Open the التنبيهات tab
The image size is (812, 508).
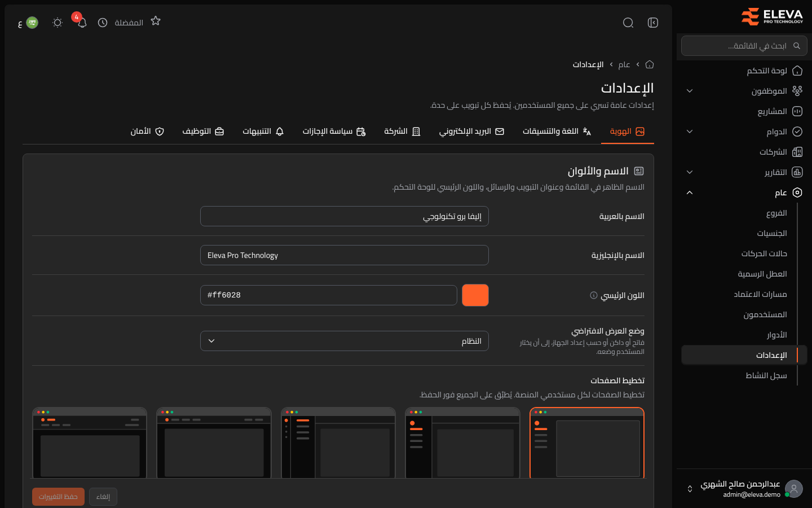point(263,132)
